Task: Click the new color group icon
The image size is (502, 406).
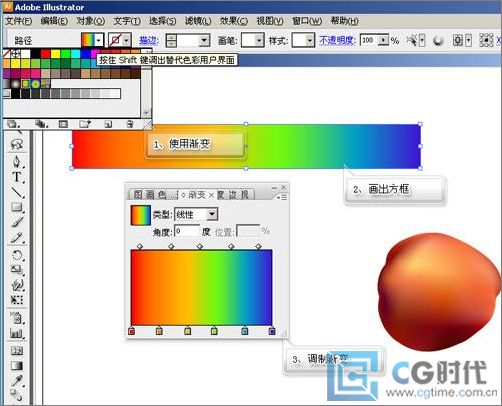Action: 85,124
